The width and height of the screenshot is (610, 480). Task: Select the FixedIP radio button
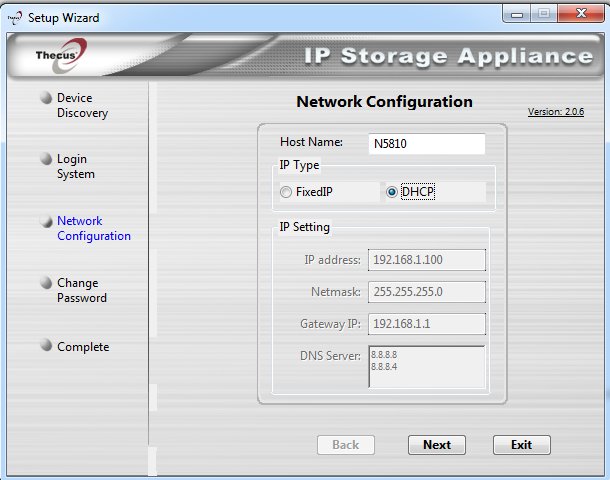287,192
